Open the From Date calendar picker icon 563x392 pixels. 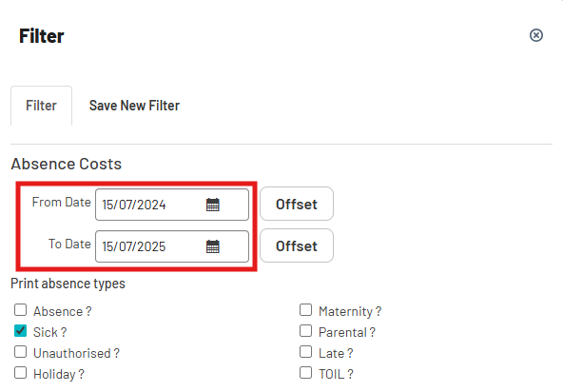213,205
